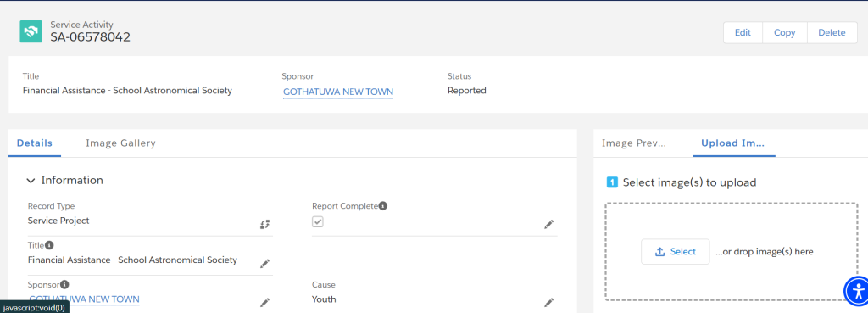Image resolution: width=868 pixels, height=313 pixels.
Task: Click Details title value Financial Assistance
Action: pos(132,260)
